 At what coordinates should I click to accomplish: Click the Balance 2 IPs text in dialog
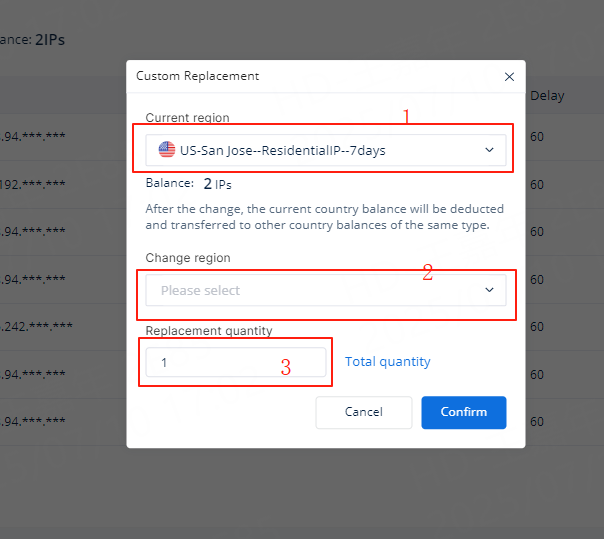189,184
